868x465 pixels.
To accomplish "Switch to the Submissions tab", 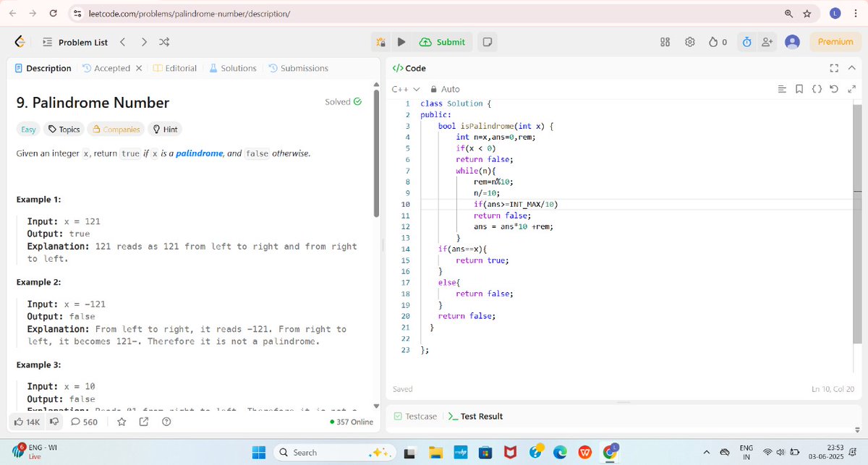I will coord(298,68).
